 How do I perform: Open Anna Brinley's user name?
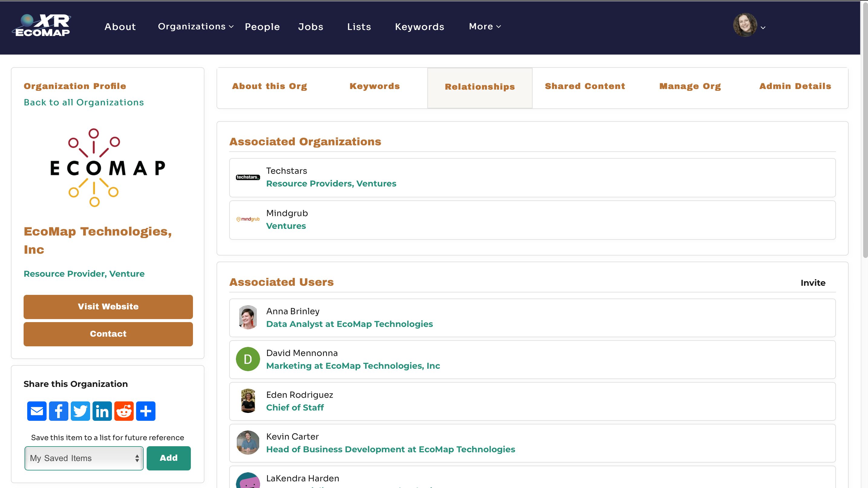point(293,311)
